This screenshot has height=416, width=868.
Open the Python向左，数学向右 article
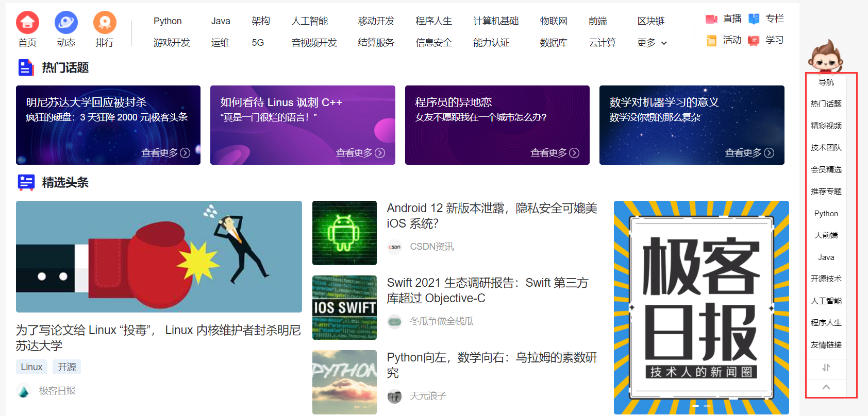pyautogui.click(x=492, y=365)
